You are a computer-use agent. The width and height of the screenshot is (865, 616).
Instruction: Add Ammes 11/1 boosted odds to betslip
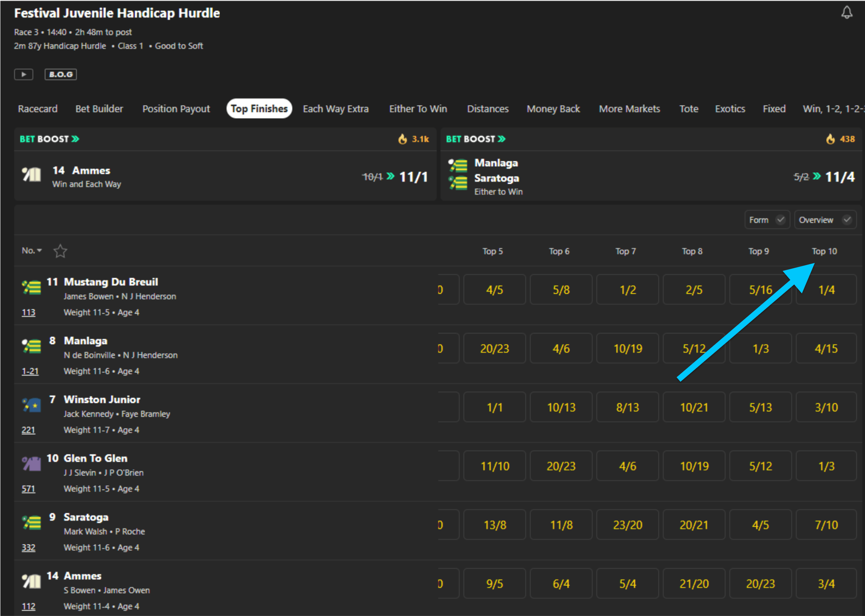(x=413, y=177)
